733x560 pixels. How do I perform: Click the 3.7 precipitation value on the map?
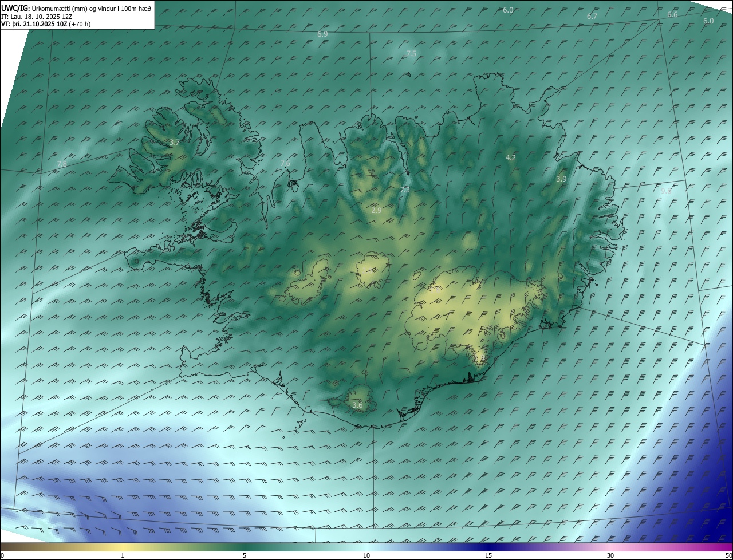175,142
